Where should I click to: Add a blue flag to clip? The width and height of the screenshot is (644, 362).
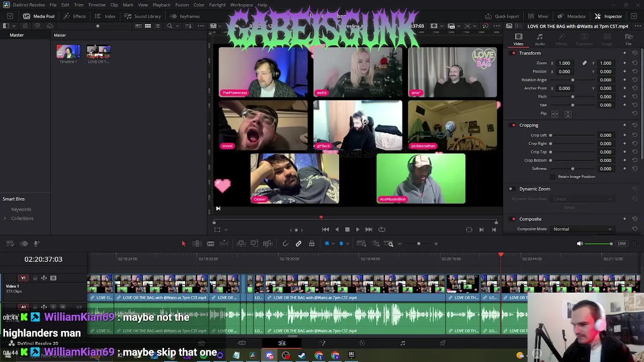(x=327, y=244)
